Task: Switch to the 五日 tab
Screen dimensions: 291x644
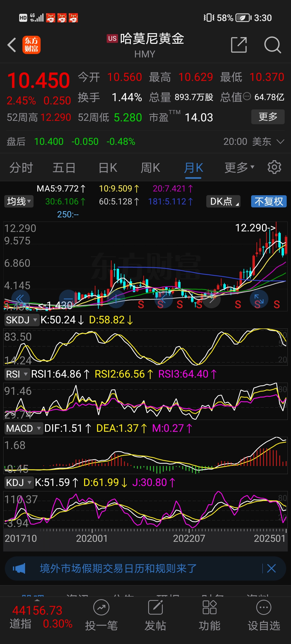Action: pyautogui.click(x=64, y=167)
